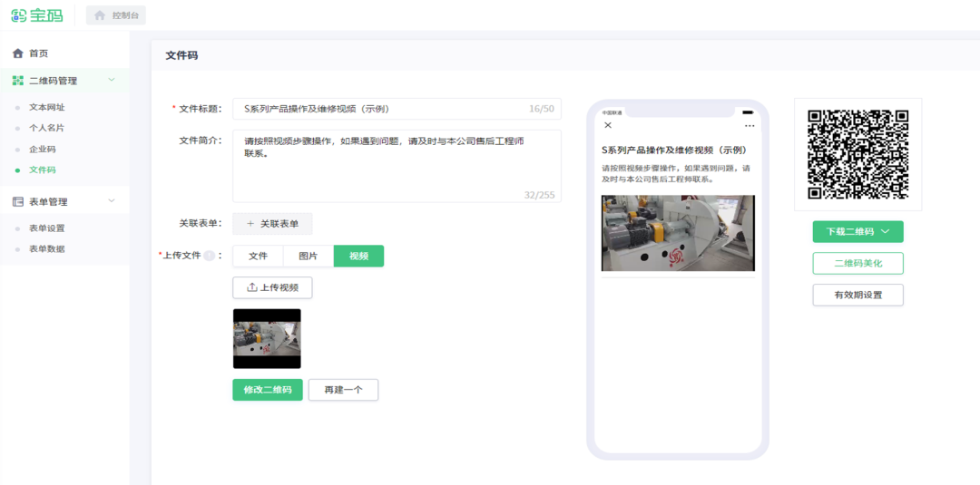The image size is (980, 485).
Task: Select the 视频 upload type
Action: 358,257
